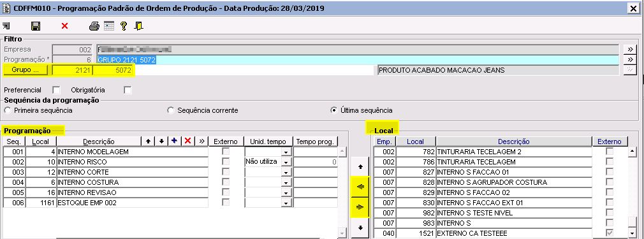644x239 pixels.
Task: Click the Grupo field containing 2121
Action: coord(72,70)
